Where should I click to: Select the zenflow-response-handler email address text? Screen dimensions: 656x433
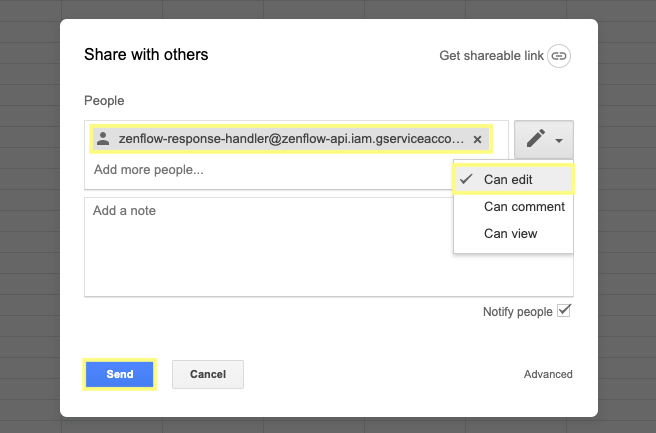290,139
